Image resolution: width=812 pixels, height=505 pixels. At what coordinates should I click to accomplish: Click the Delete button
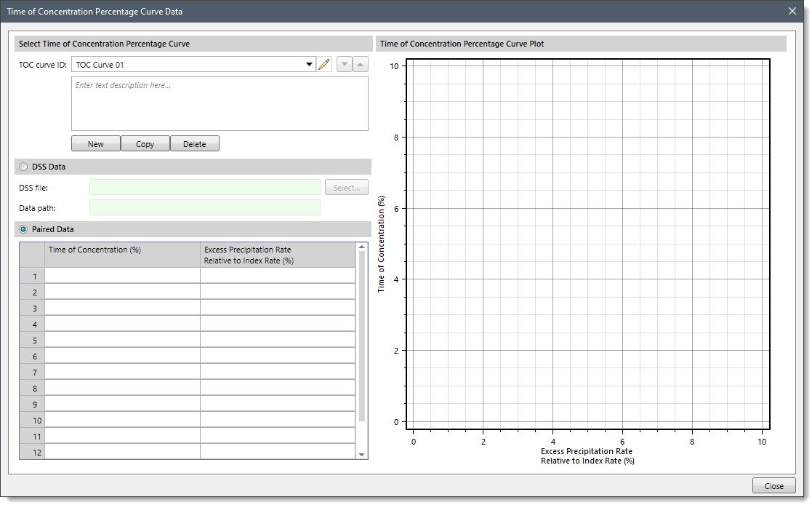pos(195,143)
